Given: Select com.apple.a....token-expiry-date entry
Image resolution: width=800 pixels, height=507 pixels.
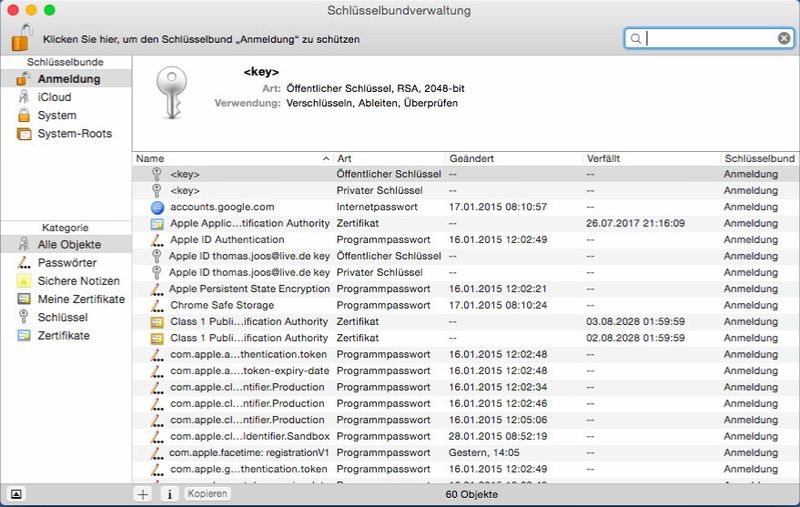Looking at the screenshot, I should [x=466, y=371].
